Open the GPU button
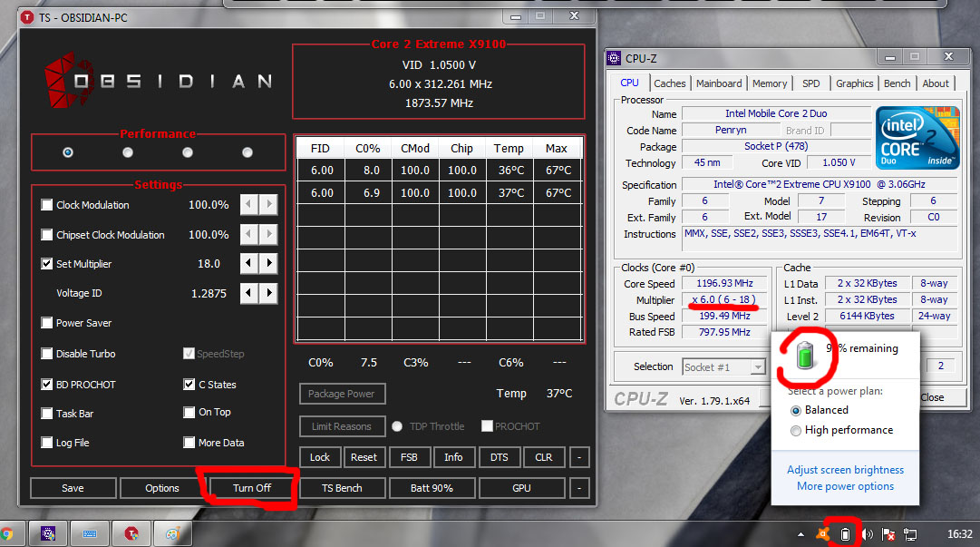 point(522,488)
